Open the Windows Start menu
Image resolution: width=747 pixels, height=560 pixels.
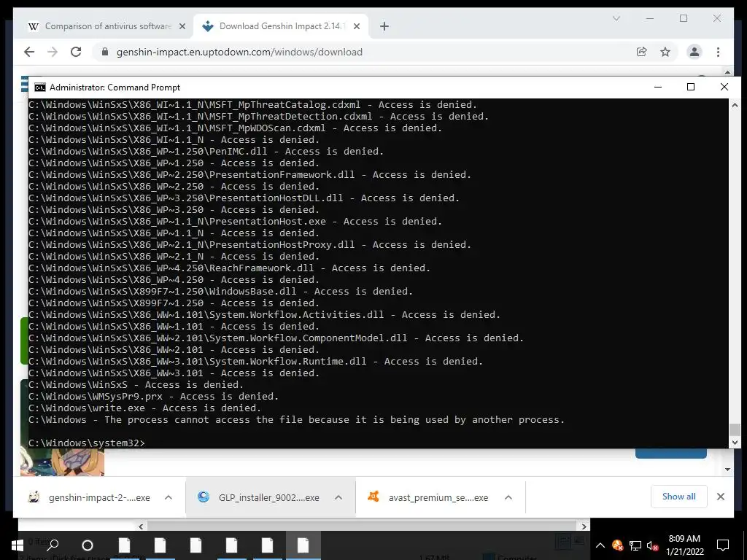coord(18,545)
